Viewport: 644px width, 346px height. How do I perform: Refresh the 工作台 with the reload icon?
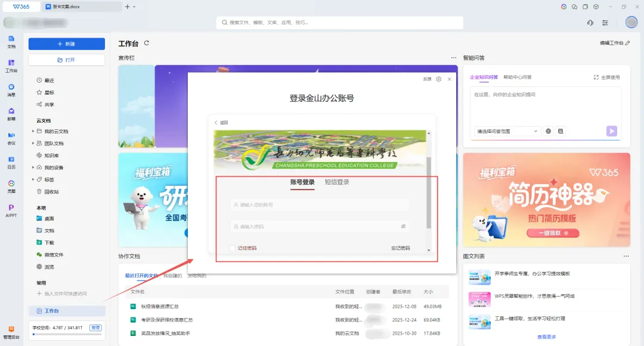point(147,43)
